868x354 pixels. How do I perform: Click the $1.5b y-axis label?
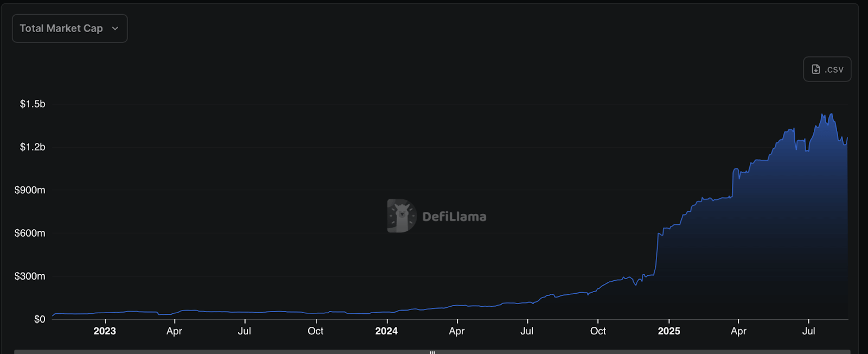point(33,104)
